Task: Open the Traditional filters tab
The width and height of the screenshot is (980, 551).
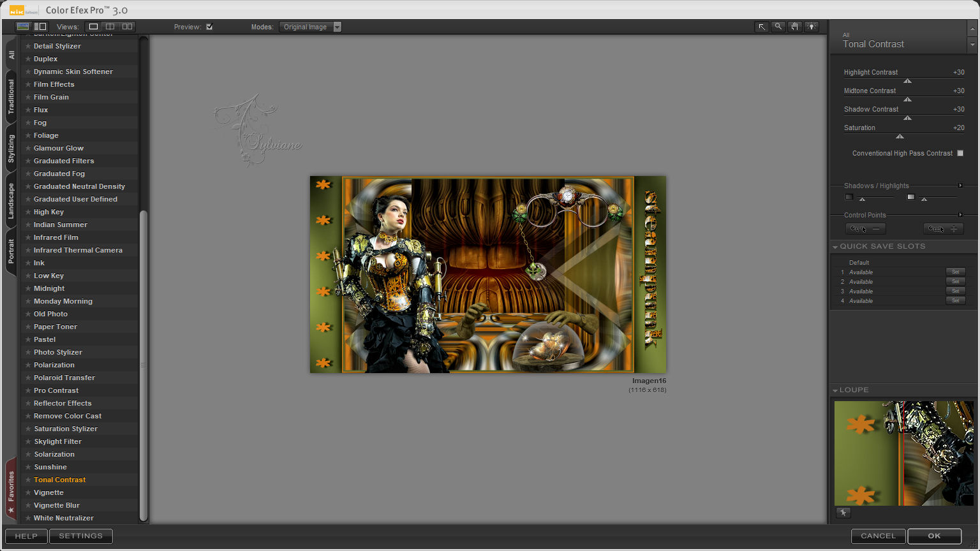Action: click(x=11, y=97)
